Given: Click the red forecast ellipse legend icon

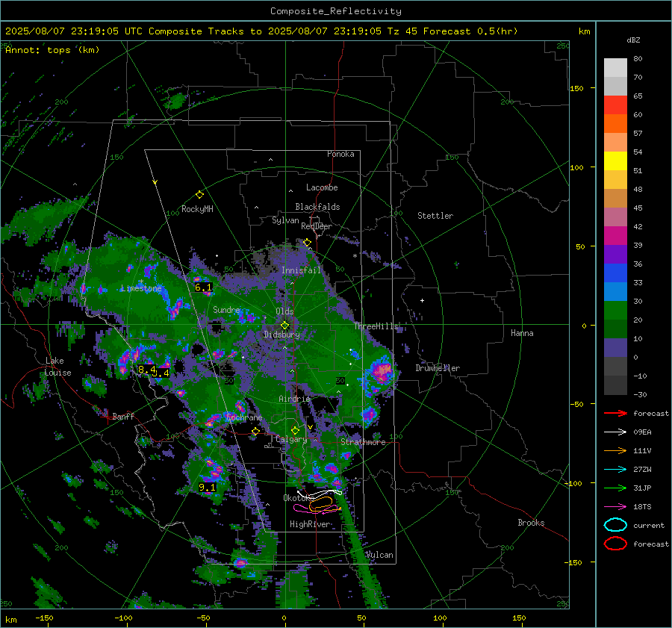Looking at the screenshot, I should pyautogui.click(x=615, y=544).
